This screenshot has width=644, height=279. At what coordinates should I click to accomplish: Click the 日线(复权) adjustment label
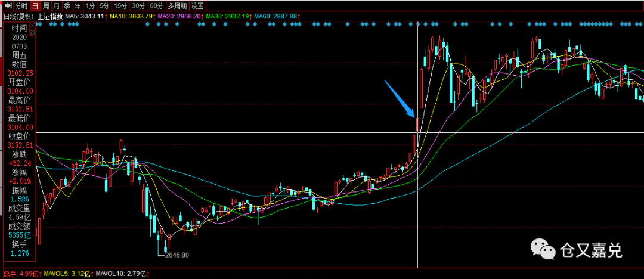(18, 16)
